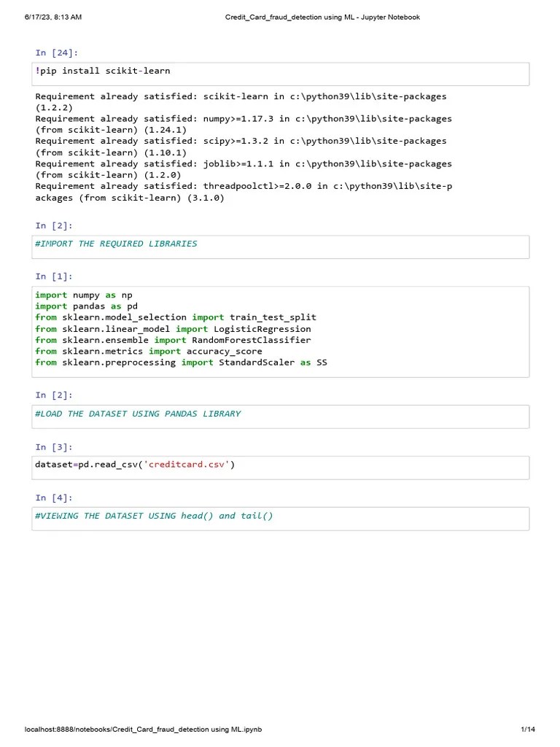Click the 'import pandas as pd' line
This screenshot has height=747, width=560.
(x=86, y=306)
